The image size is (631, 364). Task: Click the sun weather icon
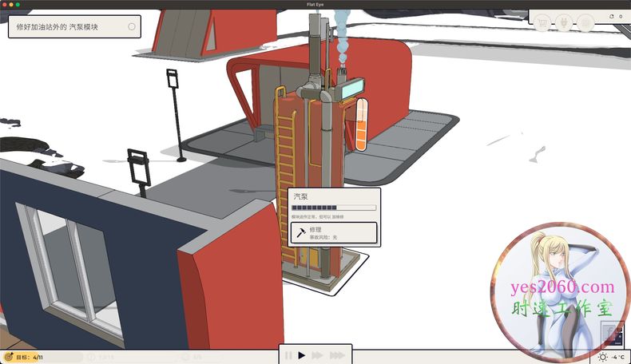coord(603,357)
